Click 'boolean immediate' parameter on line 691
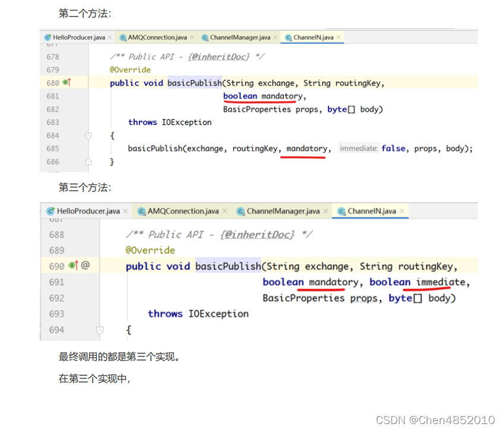504x430 pixels. (417, 282)
